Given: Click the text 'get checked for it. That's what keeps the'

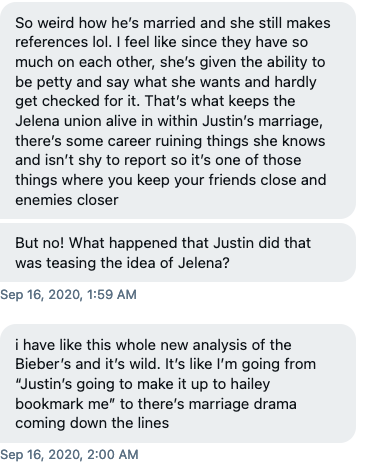Looking at the screenshot, I should click(155, 101).
